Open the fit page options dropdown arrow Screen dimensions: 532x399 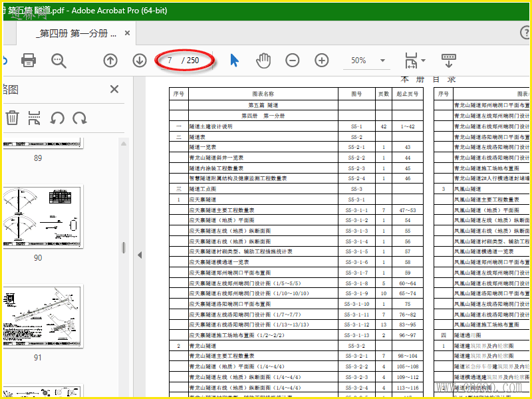[423, 61]
